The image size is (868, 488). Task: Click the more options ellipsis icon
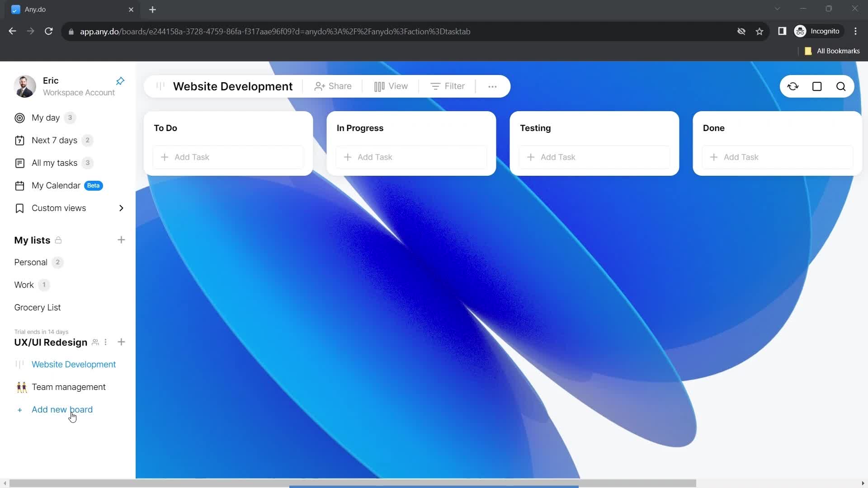coord(492,86)
